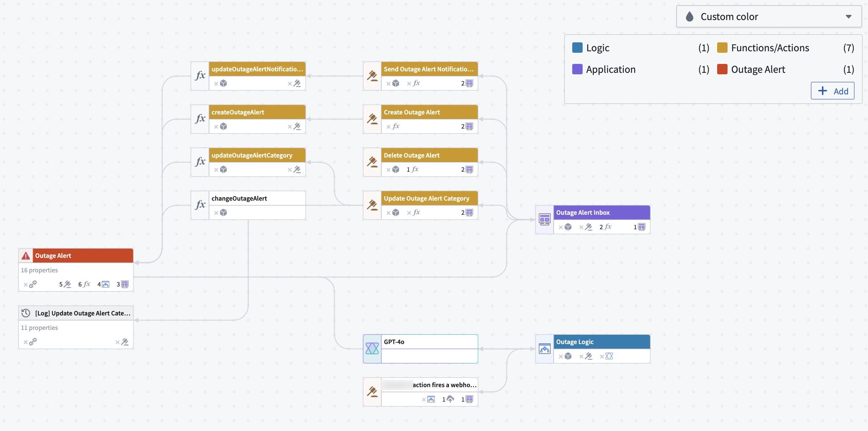Click the red Outage Alert color swatch

722,69
